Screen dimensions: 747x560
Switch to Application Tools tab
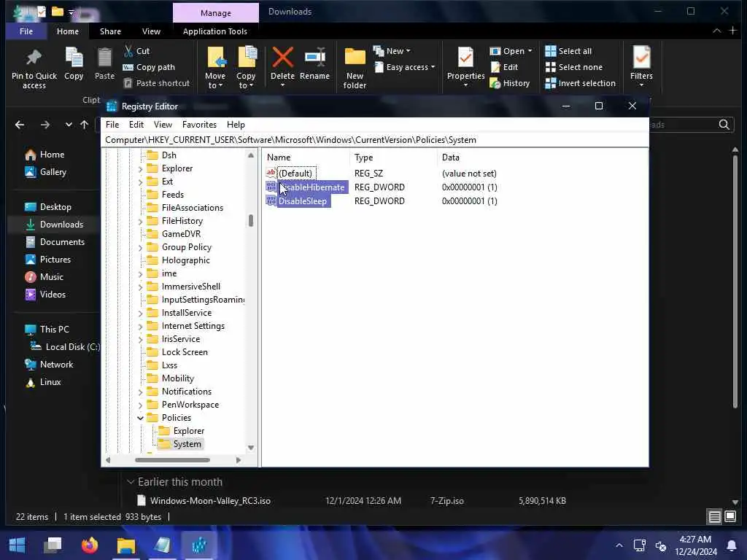215,31
